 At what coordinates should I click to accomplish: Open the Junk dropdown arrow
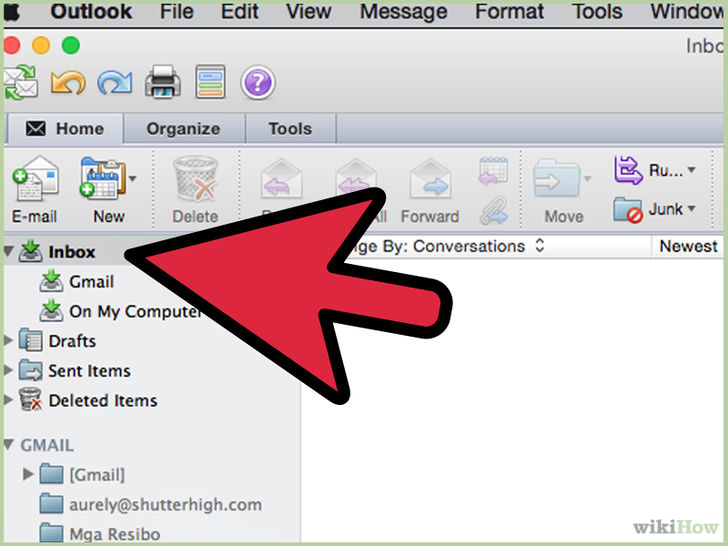pyautogui.click(x=691, y=209)
